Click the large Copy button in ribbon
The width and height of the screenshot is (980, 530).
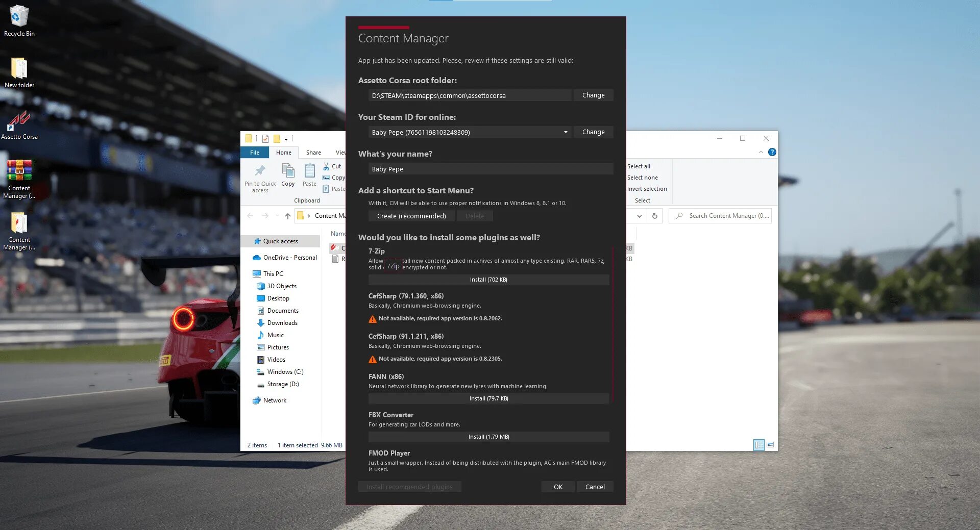point(288,175)
